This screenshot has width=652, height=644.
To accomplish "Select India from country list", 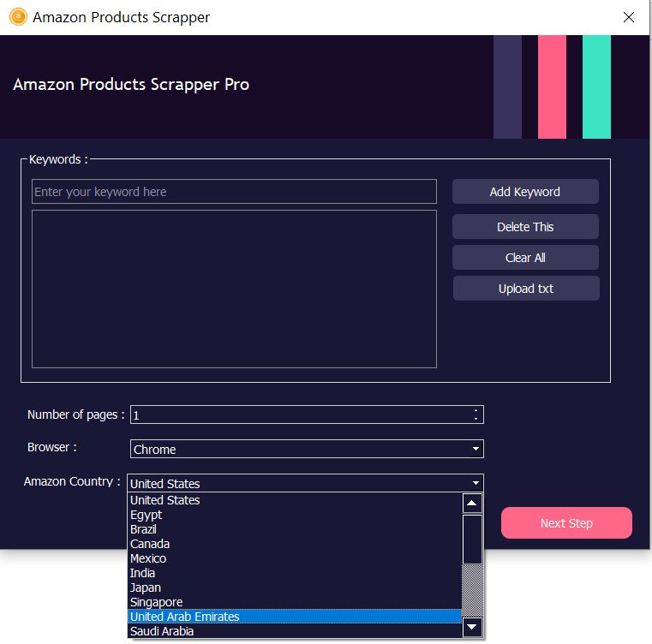I will point(295,573).
